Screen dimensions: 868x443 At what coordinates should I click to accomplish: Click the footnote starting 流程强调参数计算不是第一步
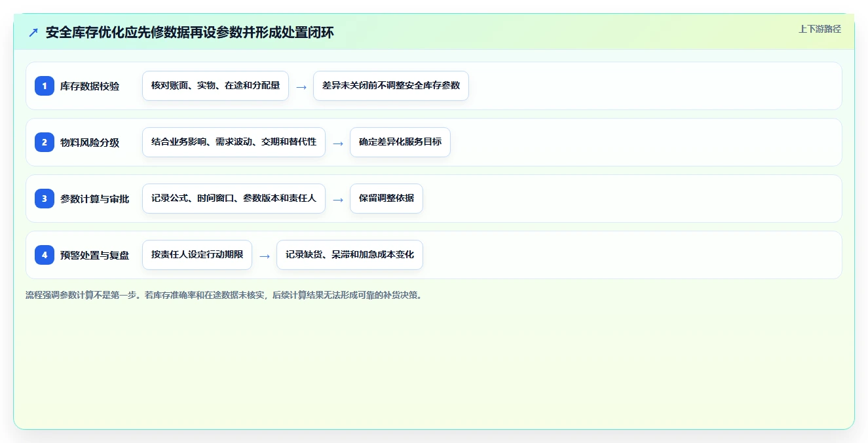pyautogui.click(x=225, y=295)
